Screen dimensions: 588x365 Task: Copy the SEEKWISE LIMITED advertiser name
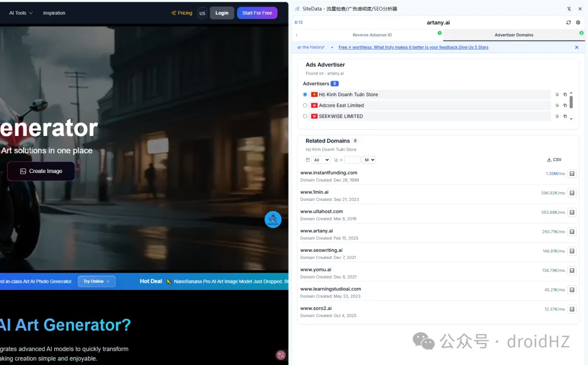(565, 116)
